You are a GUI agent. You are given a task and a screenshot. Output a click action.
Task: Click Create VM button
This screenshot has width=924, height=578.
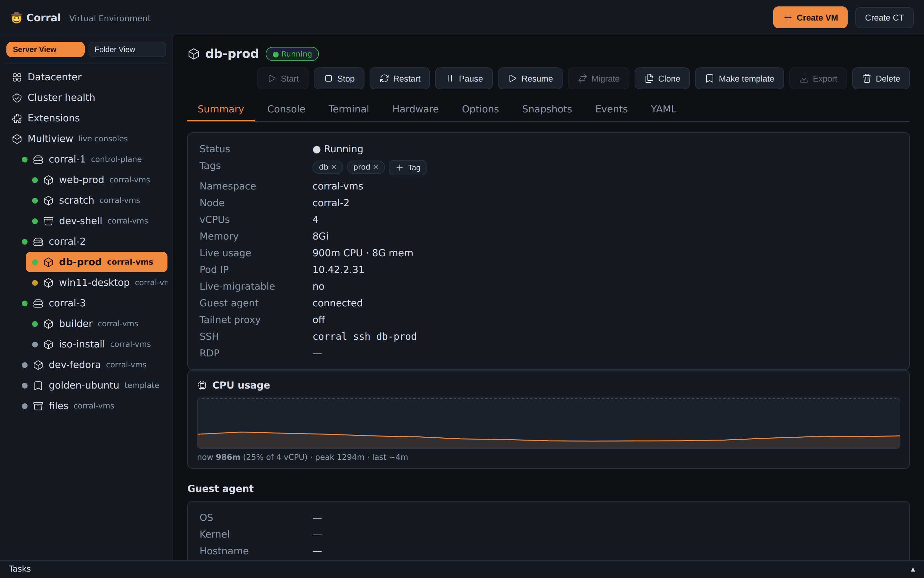pyautogui.click(x=810, y=18)
